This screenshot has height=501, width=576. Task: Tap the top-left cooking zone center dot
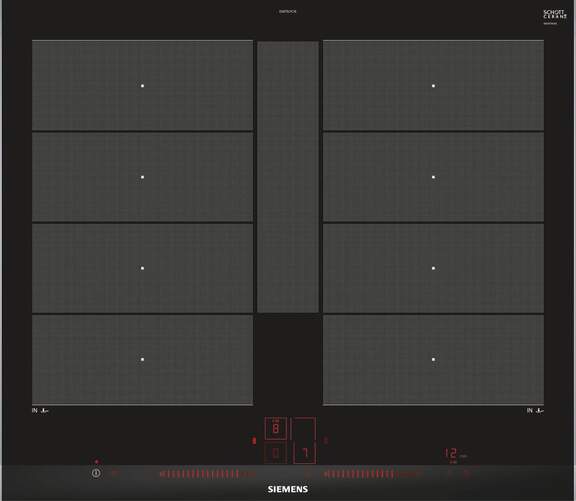point(143,86)
